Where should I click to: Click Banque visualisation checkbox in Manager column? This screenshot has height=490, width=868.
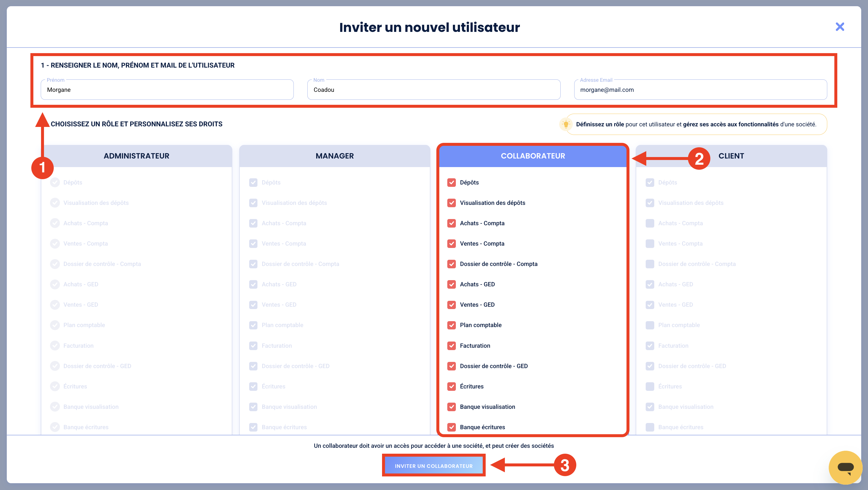click(253, 407)
